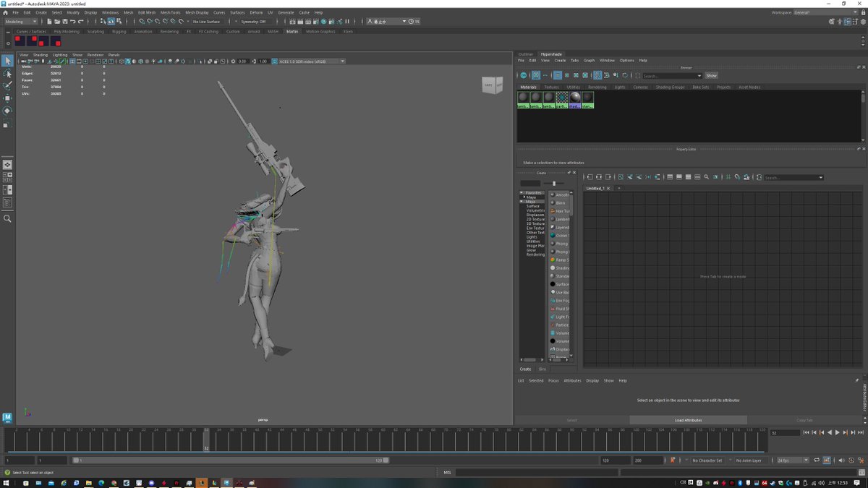Open the Modeling menu set dropdown
The image size is (868, 488).
click(21, 22)
